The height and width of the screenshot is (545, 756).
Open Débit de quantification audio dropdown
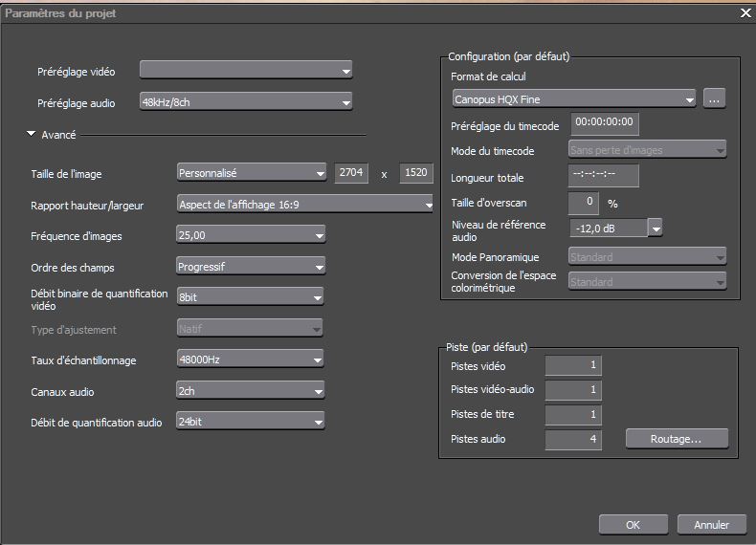point(251,422)
